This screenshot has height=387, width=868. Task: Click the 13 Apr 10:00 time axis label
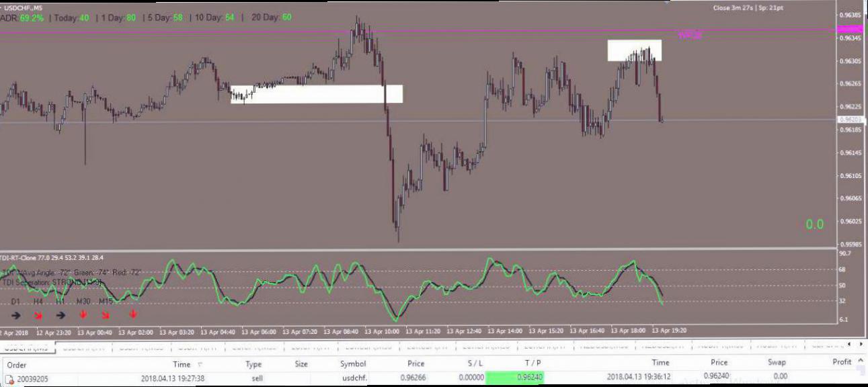pyautogui.click(x=383, y=331)
